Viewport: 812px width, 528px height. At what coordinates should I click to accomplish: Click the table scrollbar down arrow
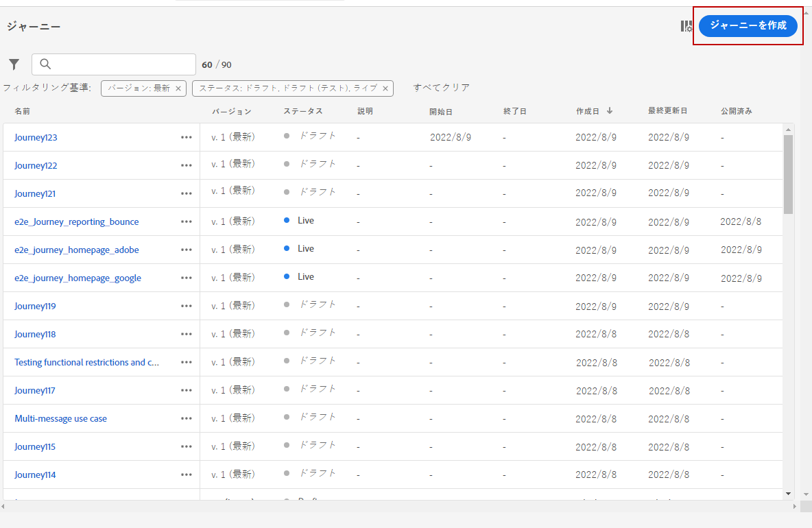(x=788, y=494)
